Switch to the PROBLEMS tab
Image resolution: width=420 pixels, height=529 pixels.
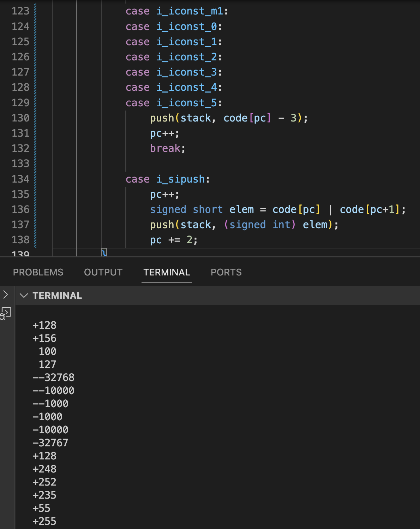38,272
